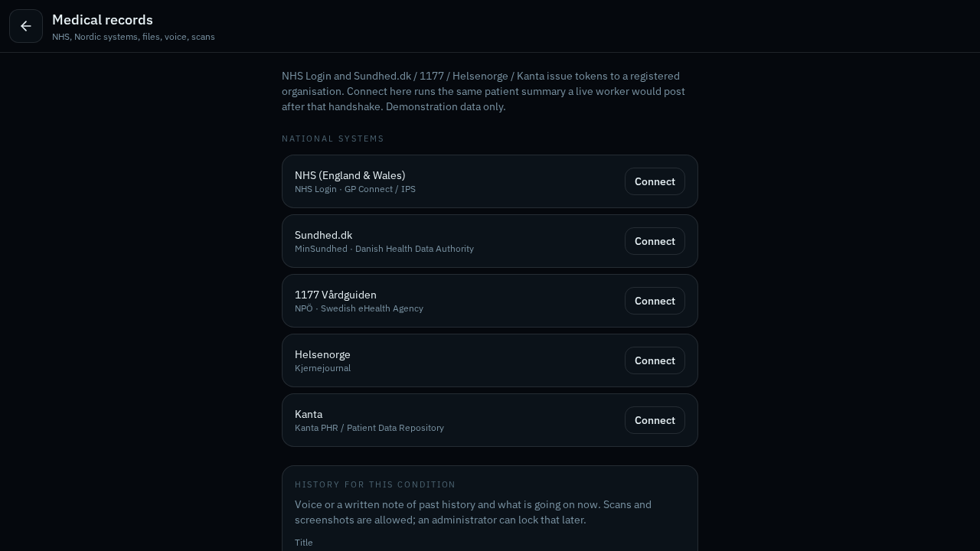
Task: Click the Kanta PHR / Patient Data Repository subtitle
Action: coord(369,428)
